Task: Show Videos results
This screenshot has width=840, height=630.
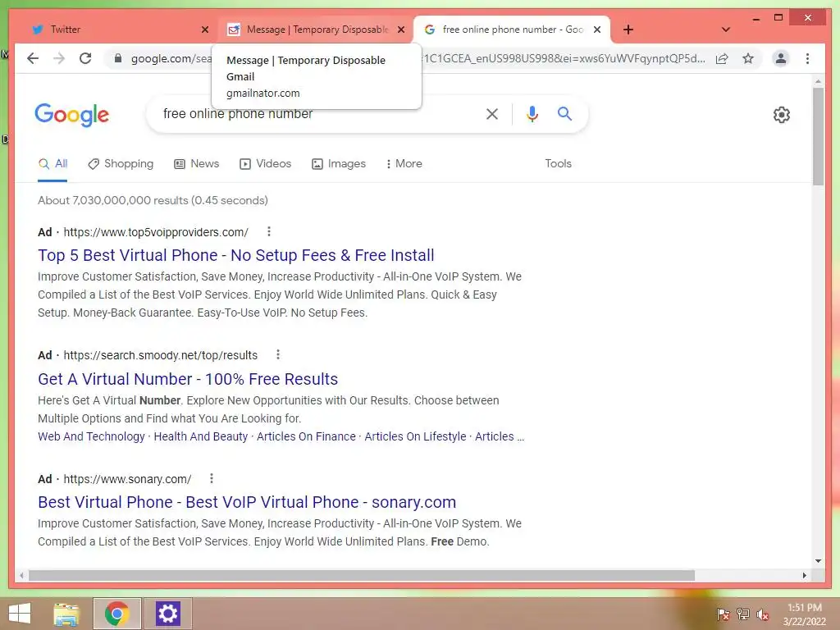Action: (x=266, y=163)
